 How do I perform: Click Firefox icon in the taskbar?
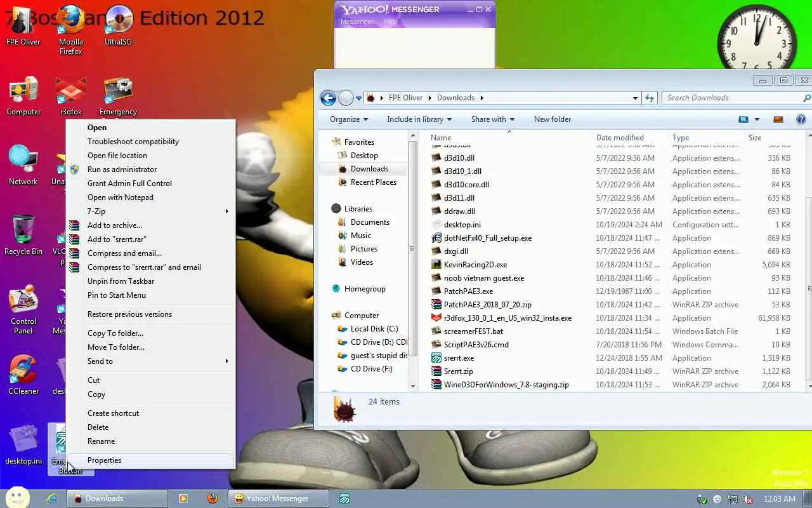point(212,498)
